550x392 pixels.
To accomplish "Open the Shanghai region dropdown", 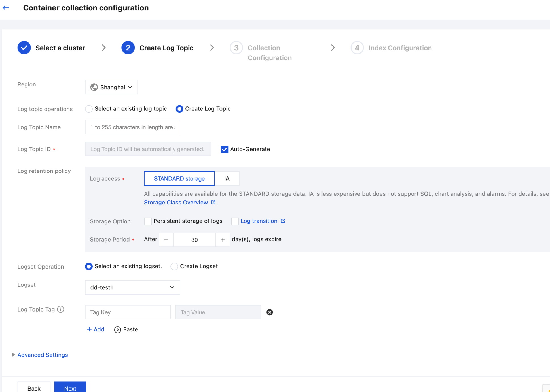I will (x=111, y=87).
